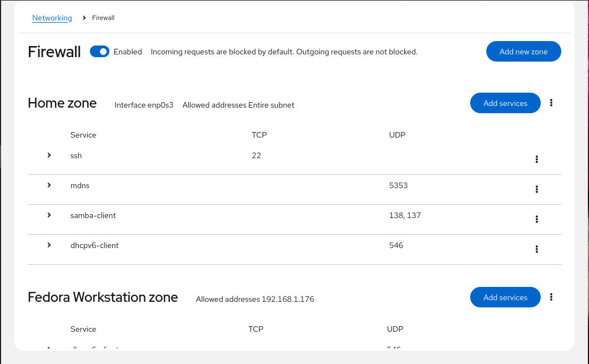Click the mdns service name

pos(80,186)
